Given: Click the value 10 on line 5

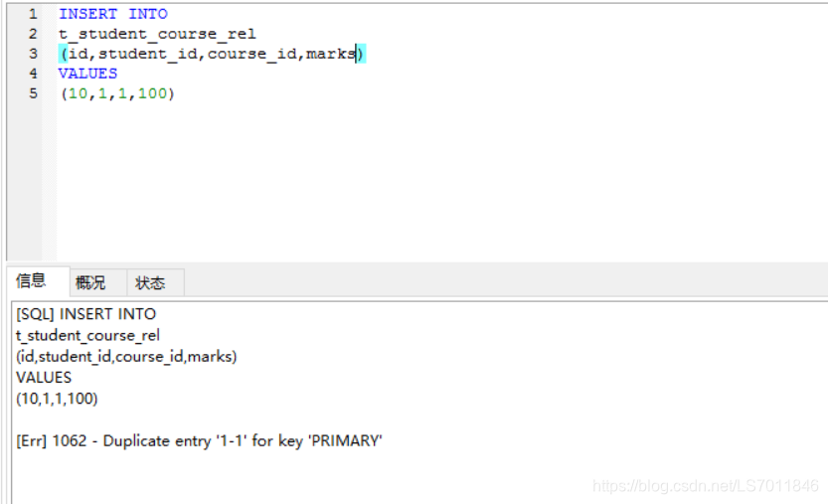Looking at the screenshot, I should pyautogui.click(x=79, y=93).
